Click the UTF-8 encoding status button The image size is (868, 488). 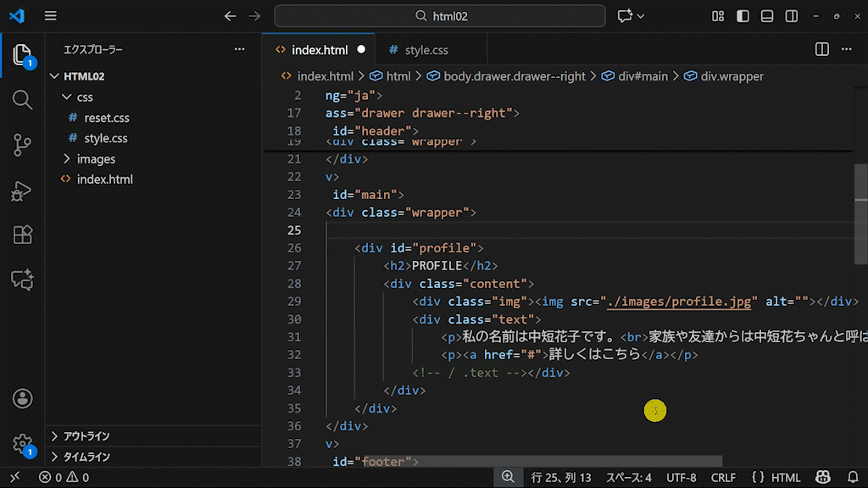tap(681, 478)
